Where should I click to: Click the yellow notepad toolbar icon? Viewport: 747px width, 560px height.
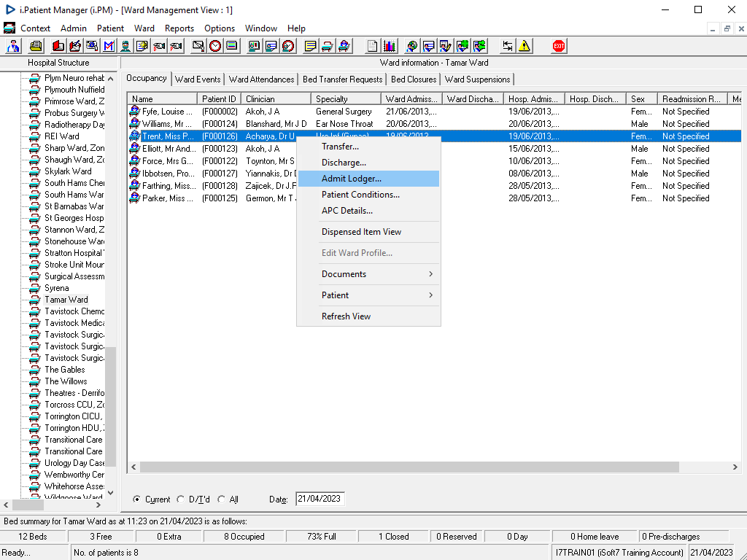pyautogui.click(x=311, y=46)
